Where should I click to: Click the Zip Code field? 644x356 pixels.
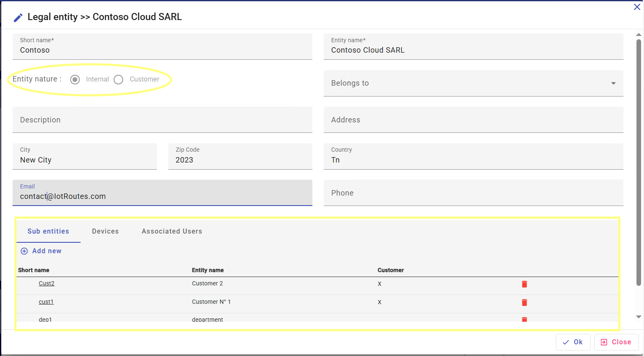[240, 160]
